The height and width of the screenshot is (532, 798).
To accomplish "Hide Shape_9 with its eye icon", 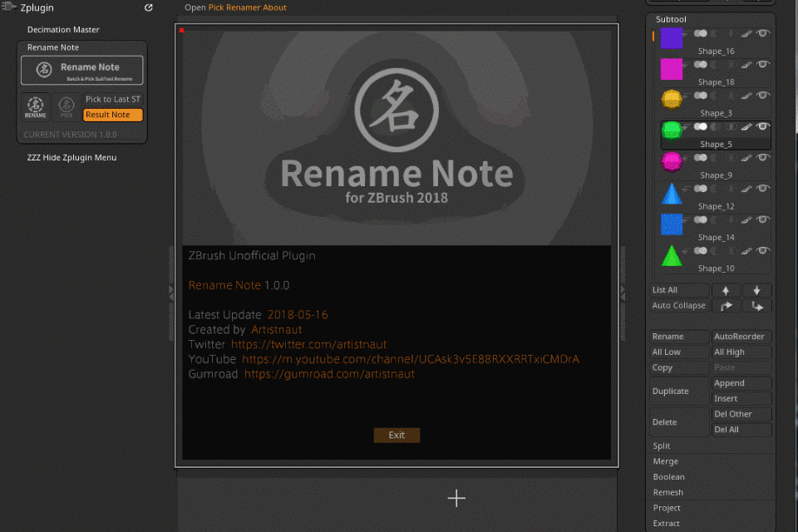I will pos(762,158).
